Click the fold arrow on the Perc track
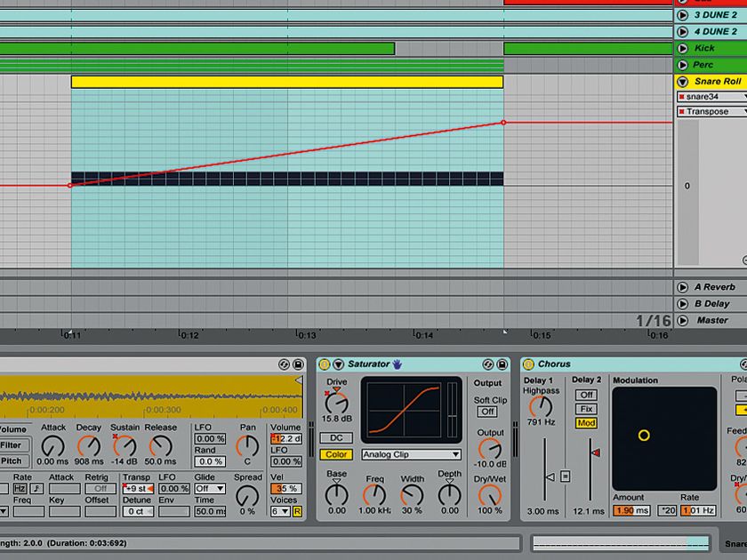Screen dimensions: 747x560 click(x=682, y=63)
